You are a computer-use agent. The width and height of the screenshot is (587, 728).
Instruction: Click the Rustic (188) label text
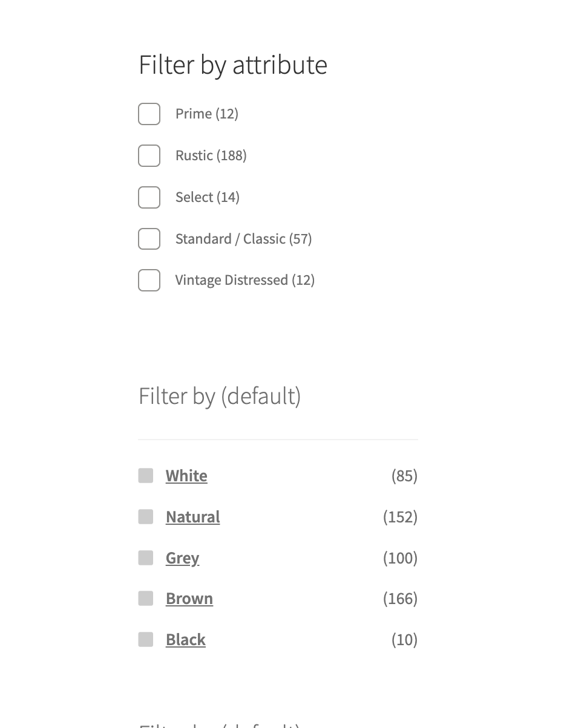coord(211,155)
